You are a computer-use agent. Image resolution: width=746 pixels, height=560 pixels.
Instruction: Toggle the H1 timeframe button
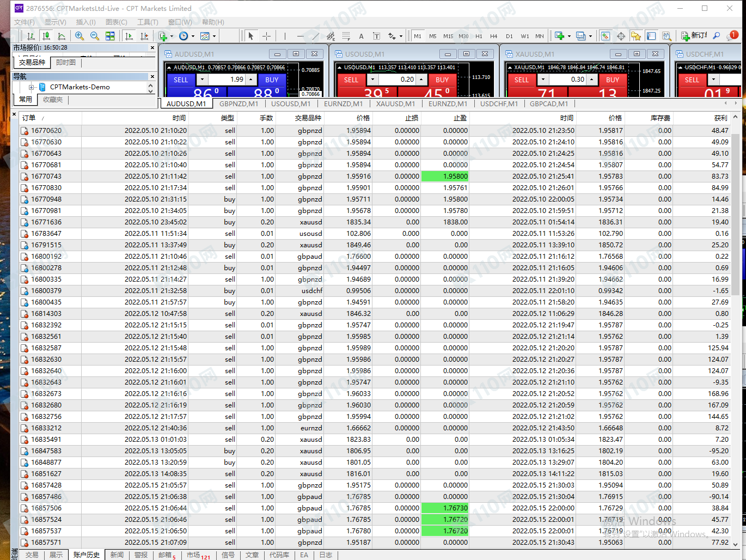(479, 36)
